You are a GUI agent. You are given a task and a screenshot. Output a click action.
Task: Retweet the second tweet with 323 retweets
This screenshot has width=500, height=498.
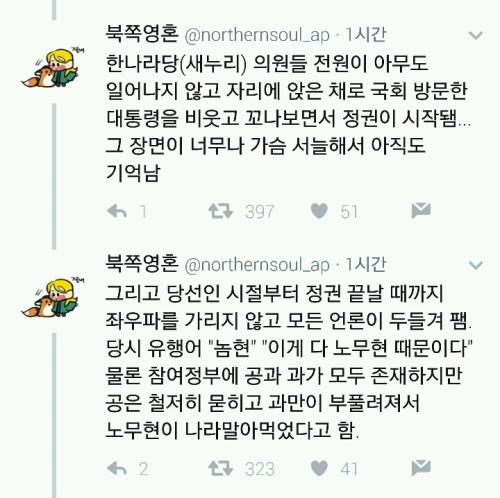coord(220,468)
